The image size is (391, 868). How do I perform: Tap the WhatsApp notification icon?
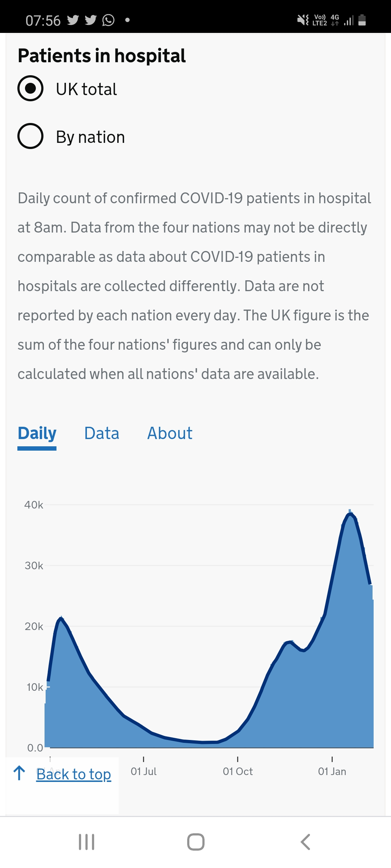click(x=108, y=20)
